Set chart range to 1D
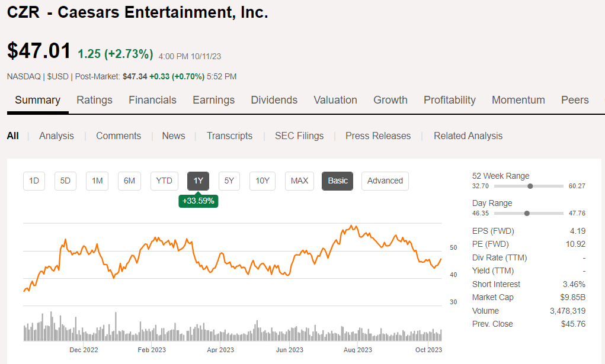 [x=34, y=181]
